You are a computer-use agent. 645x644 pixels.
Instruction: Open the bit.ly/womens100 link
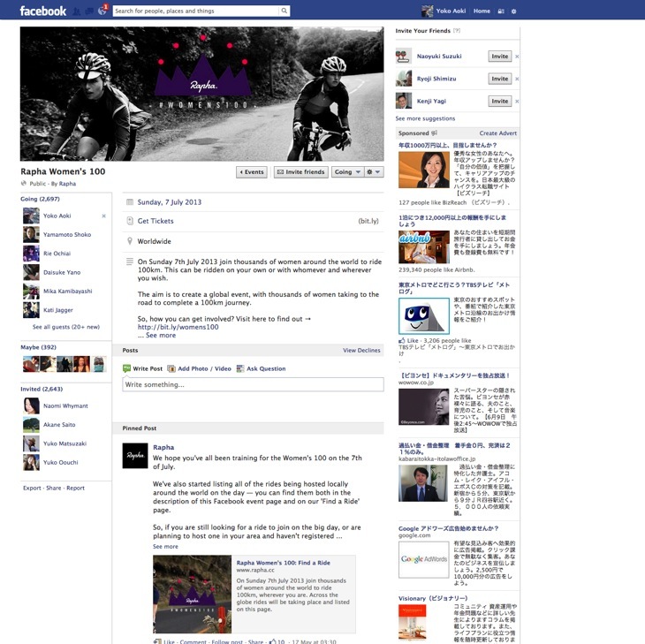[178, 328]
